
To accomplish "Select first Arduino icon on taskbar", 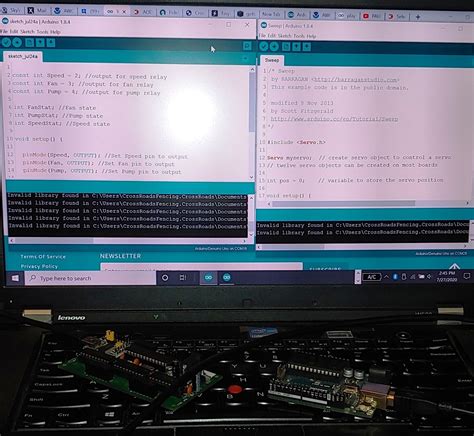I will point(208,277).
